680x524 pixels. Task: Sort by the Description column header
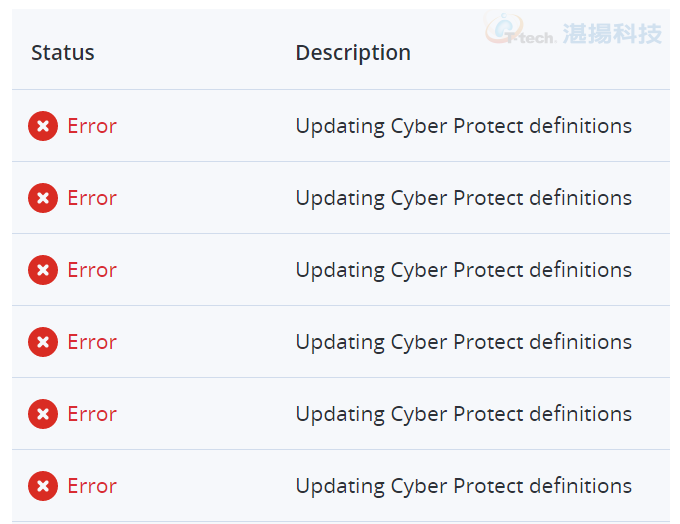[x=353, y=54]
